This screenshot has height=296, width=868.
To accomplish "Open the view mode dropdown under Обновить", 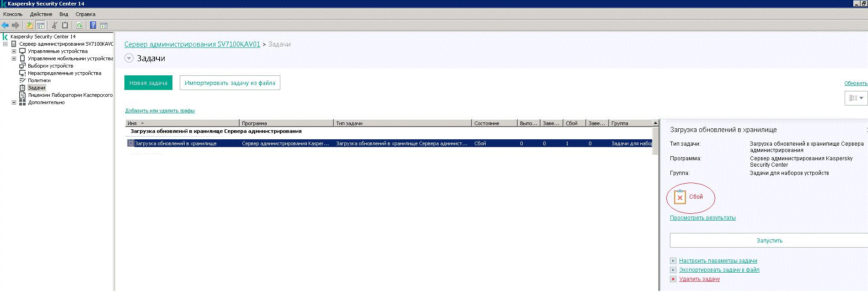I will (x=856, y=98).
